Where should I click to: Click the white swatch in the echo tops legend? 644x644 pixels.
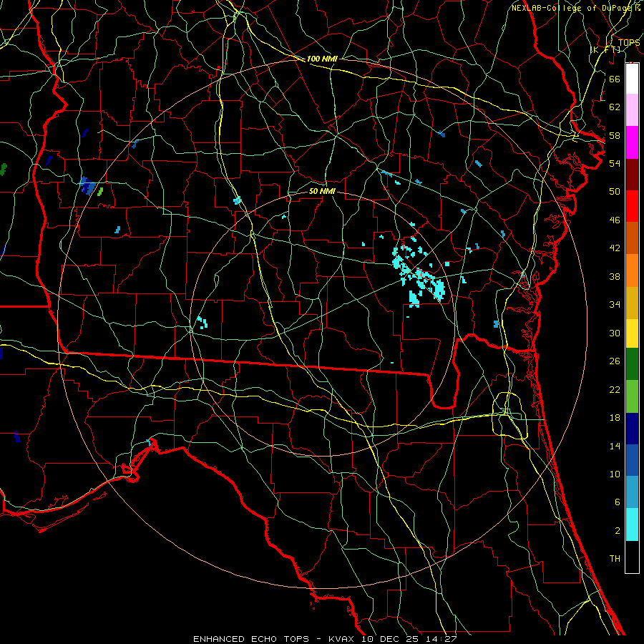pos(632,79)
